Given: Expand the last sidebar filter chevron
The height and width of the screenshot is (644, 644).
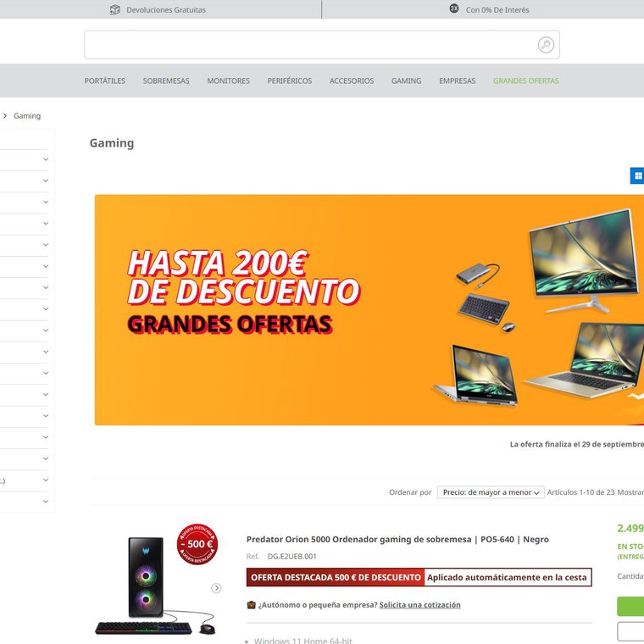Looking at the screenshot, I should pyautogui.click(x=46, y=501).
